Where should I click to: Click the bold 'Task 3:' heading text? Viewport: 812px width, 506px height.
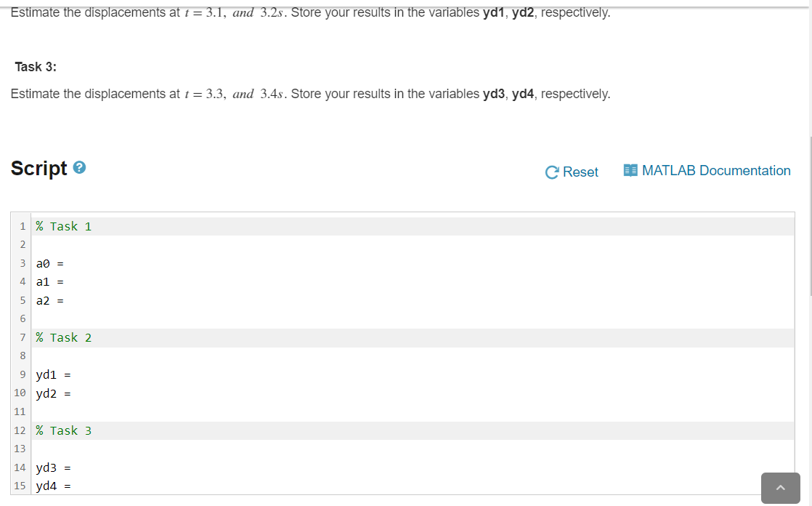click(x=36, y=66)
